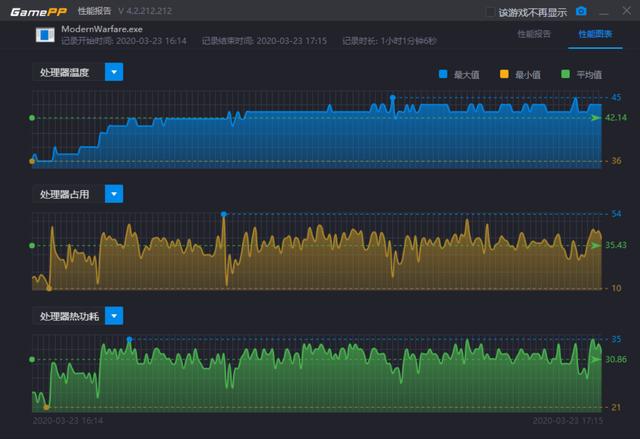Open the 处理器占用 dropdown arrow
Screen dimensions: 640x439
tap(114, 194)
